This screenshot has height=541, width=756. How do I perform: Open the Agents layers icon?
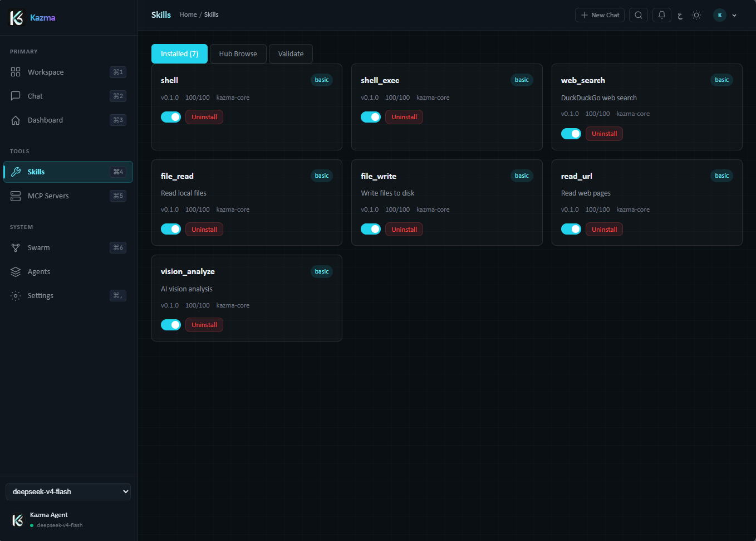(x=16, y=271)
